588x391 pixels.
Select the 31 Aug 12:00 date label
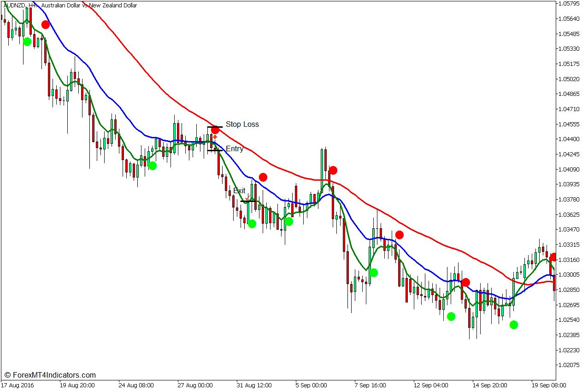tap(254, 385)
